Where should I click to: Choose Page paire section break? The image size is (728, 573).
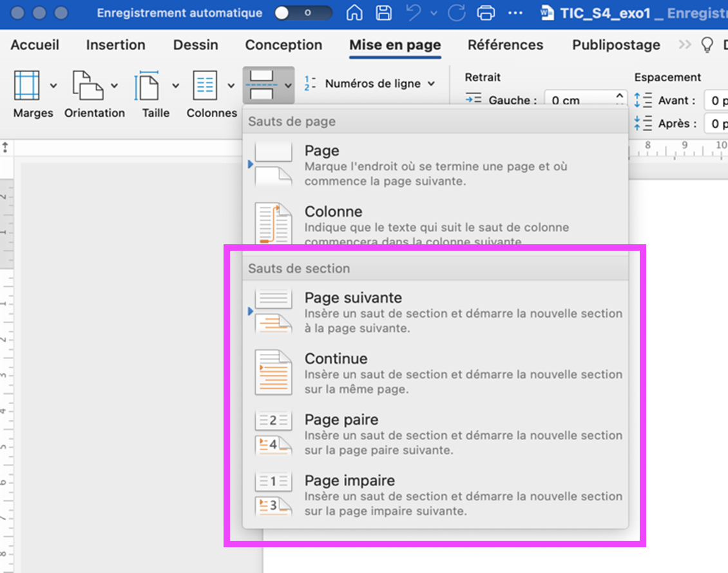(x=436, y=433)
